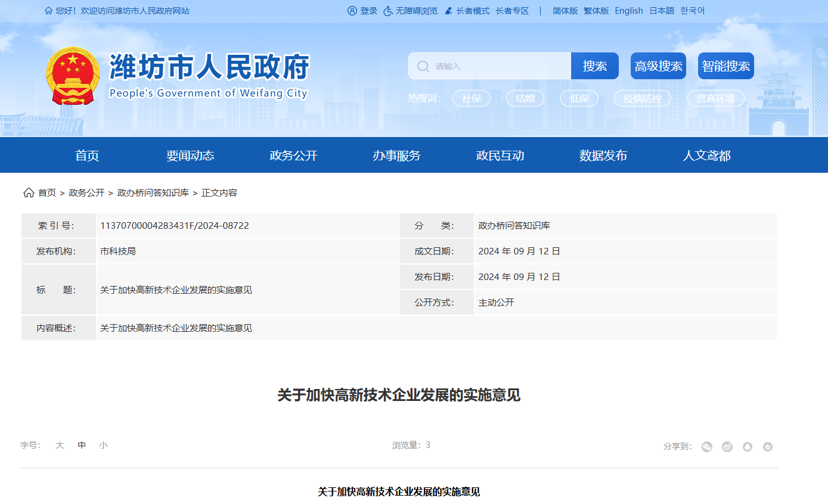Viewport: 828px width, 504px height.
Task: Open 高级搜索 advanced search
Action: coord(658,66)
